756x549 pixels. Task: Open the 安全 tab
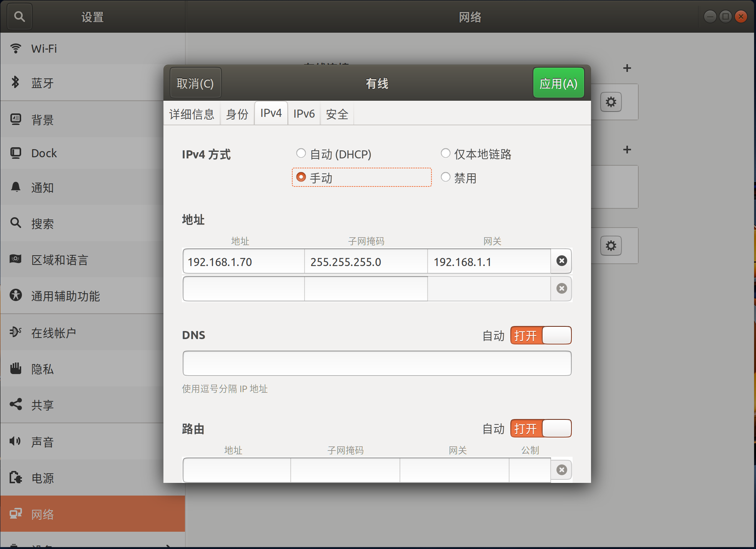pyautogui.click(x=336, y=113)
